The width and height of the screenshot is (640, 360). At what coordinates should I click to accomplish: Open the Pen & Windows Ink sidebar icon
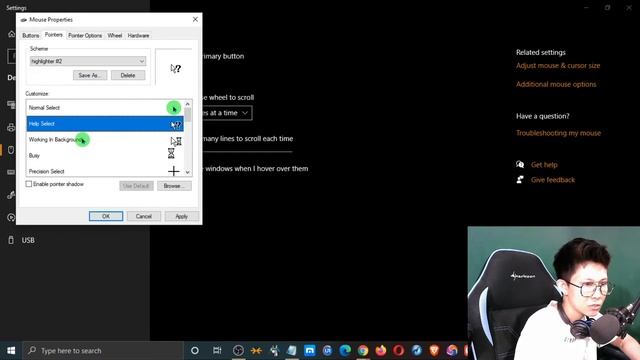point(11,195)
